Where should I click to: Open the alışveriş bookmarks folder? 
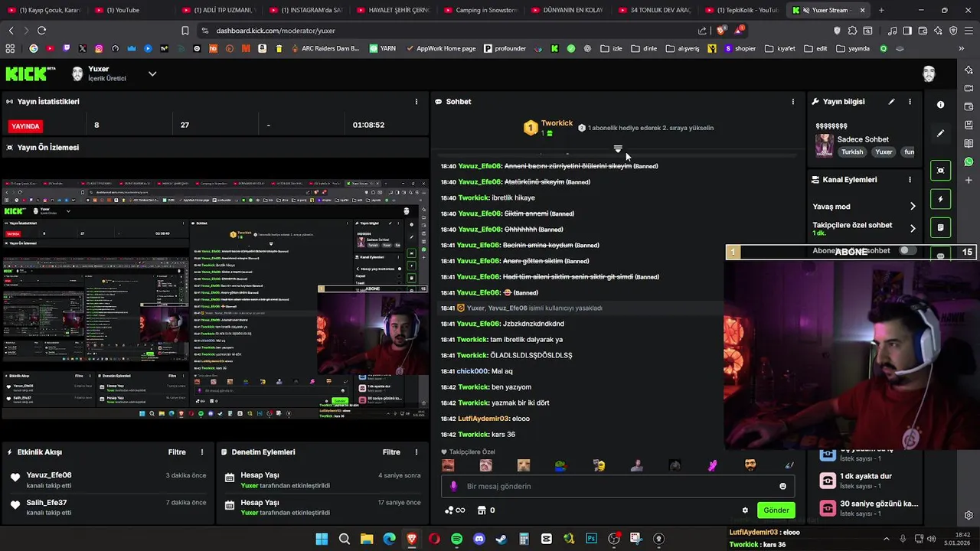click(x=682, y=48)
